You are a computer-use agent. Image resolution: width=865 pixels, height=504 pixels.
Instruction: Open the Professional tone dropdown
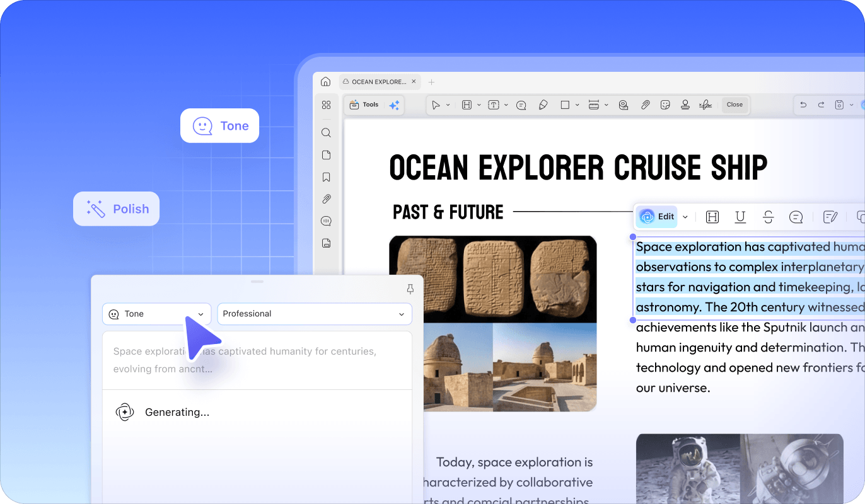pos(315,314)
